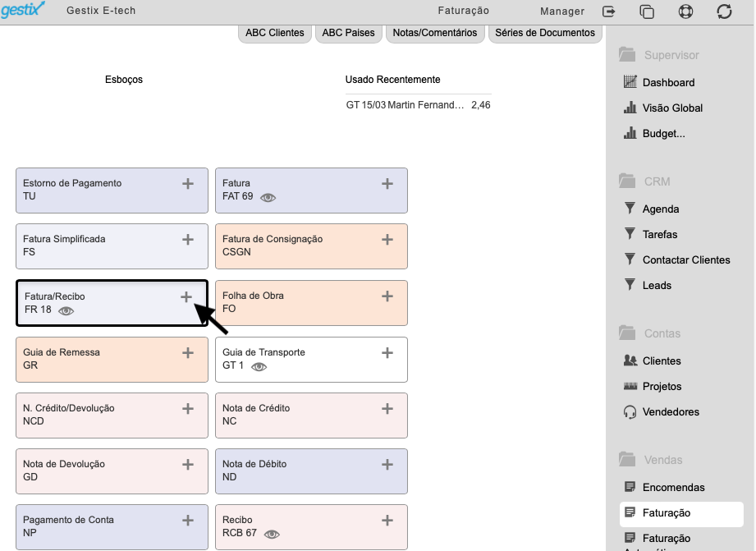Open Leads in the sidebar

coord(657,286)
